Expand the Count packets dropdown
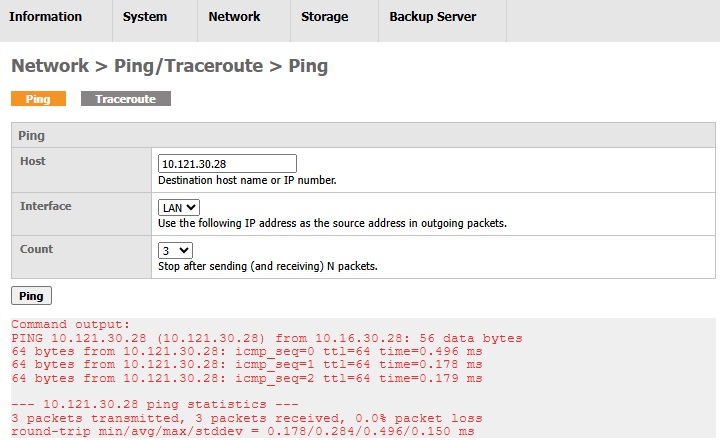 click(175, 250)
